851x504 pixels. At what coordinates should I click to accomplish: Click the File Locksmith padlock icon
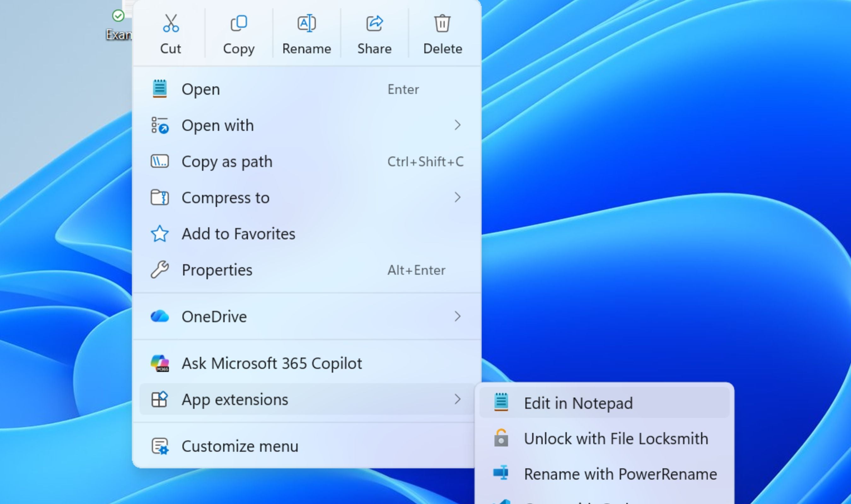point(501,438)
